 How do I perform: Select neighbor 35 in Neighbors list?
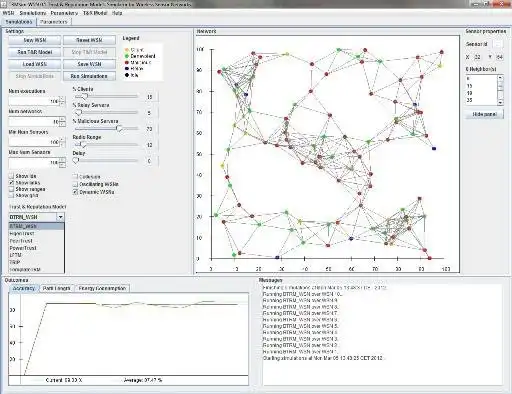point(481,100)
